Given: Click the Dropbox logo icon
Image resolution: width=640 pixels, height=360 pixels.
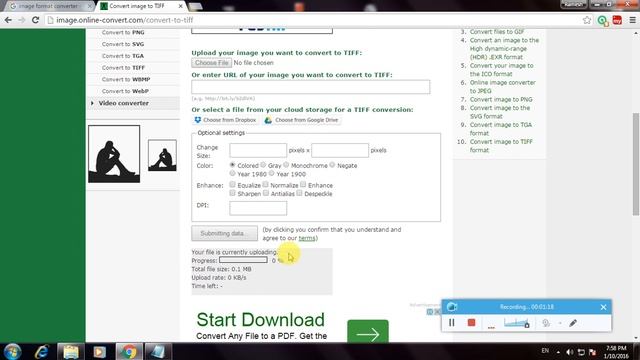Looking at the screenshot, I should tap(198, 120).
